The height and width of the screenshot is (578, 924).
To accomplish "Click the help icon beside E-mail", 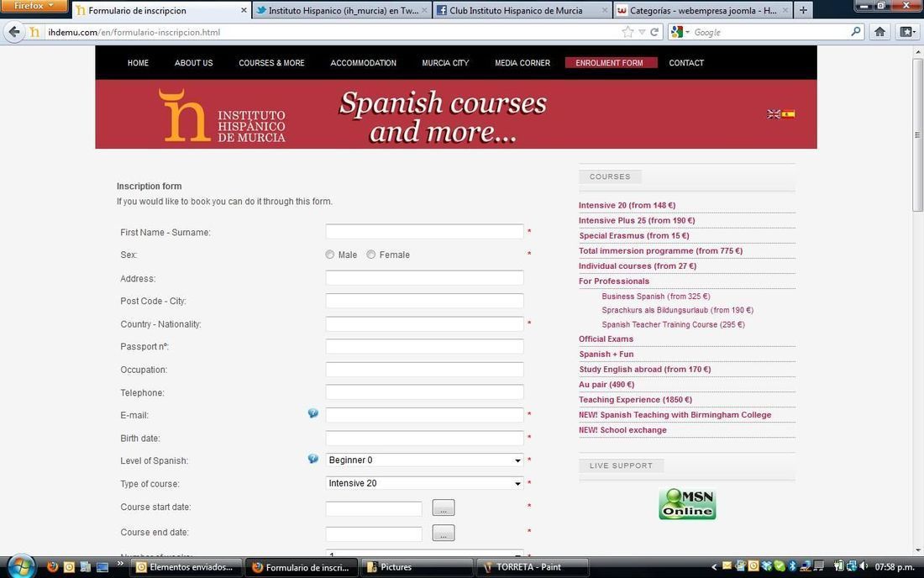I will 313,413.
